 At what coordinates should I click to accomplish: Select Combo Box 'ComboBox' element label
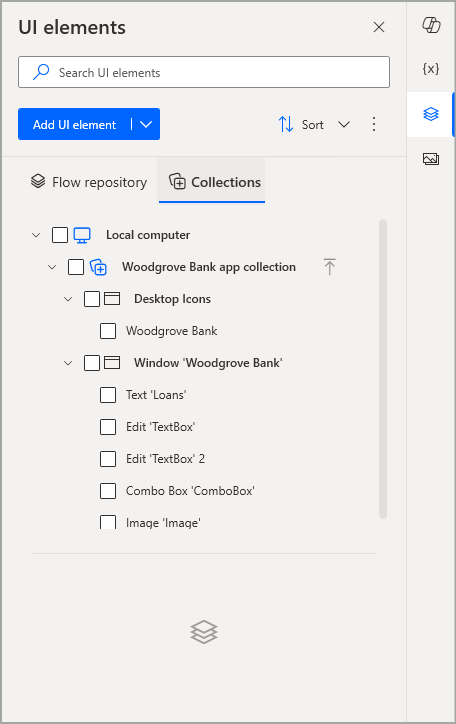tap(190, 491)
